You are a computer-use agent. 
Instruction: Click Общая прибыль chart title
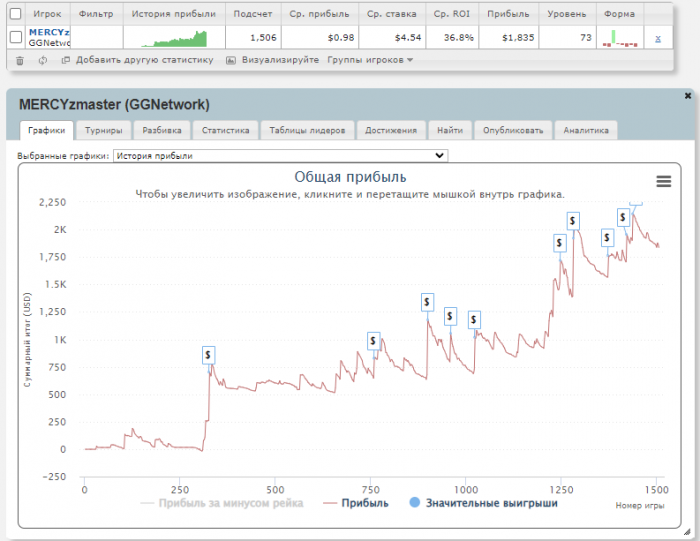350,177
